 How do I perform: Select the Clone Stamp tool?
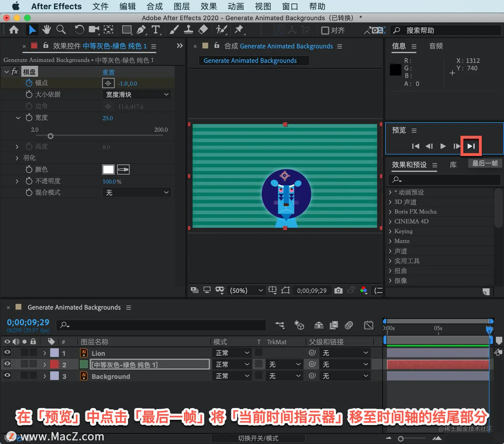pos(188,30)
